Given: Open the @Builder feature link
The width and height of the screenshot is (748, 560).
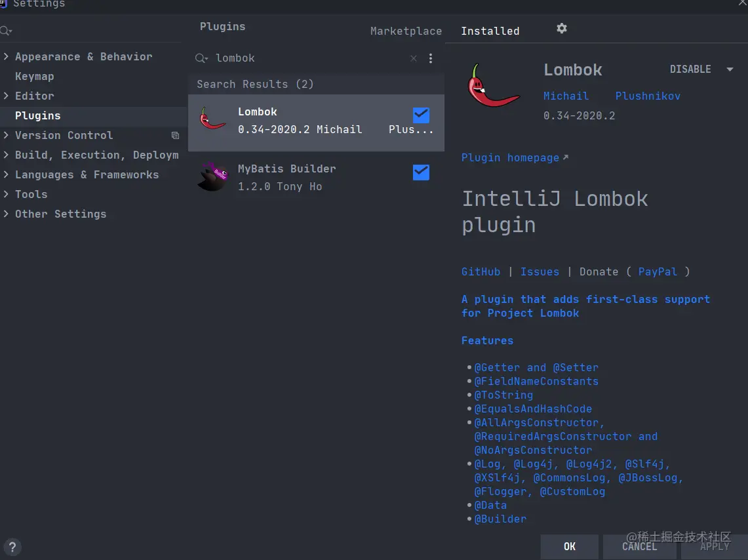Looking at the screenshot, I should pos(500,519).
